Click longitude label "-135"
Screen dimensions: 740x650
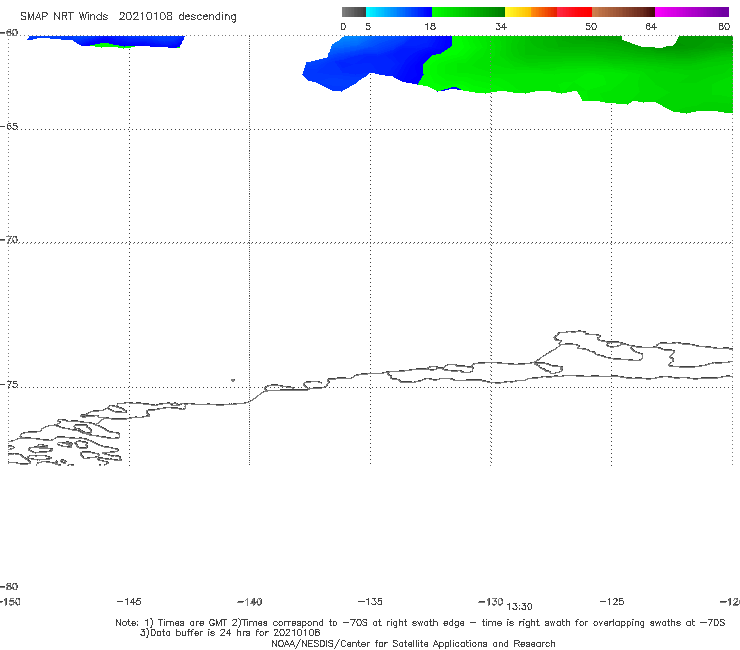pos(370,601)
